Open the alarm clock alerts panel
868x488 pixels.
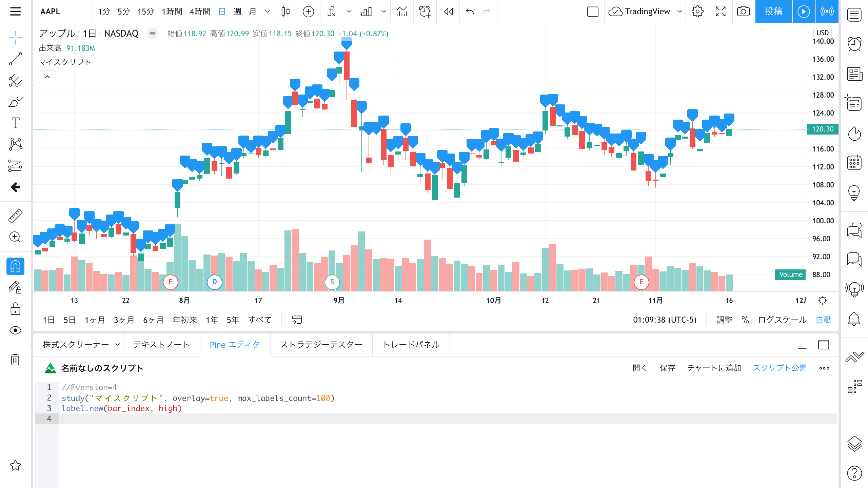(854, 44)
